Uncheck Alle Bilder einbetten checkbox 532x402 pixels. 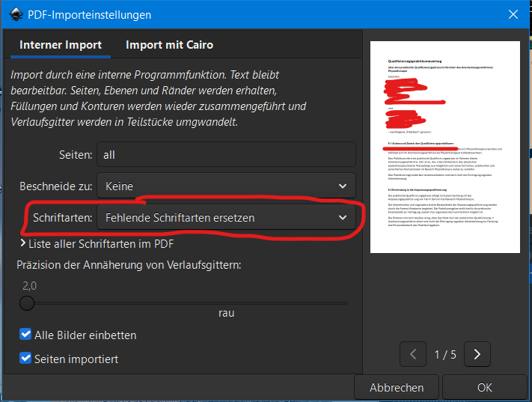(25, 334)
